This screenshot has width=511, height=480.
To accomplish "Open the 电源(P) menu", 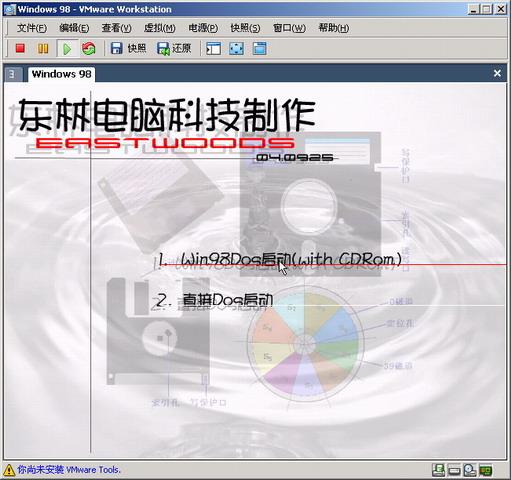I will tap(203, 28).
